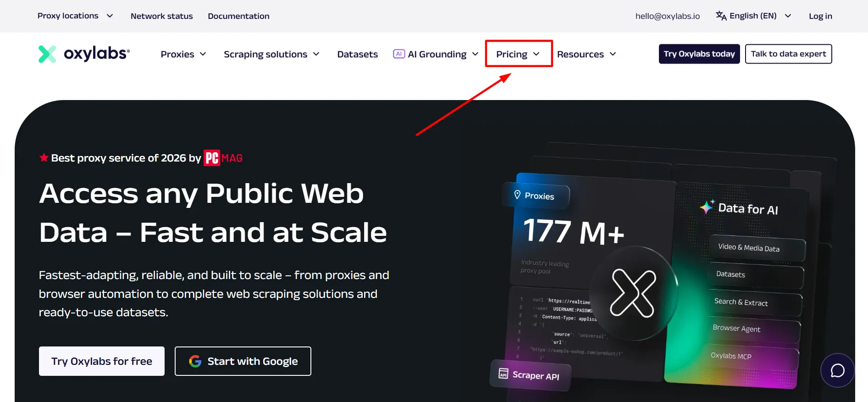This screenshot has height=402, width=868.
Task: Click the Datasets card in graphic
Action: pos(756,275)
